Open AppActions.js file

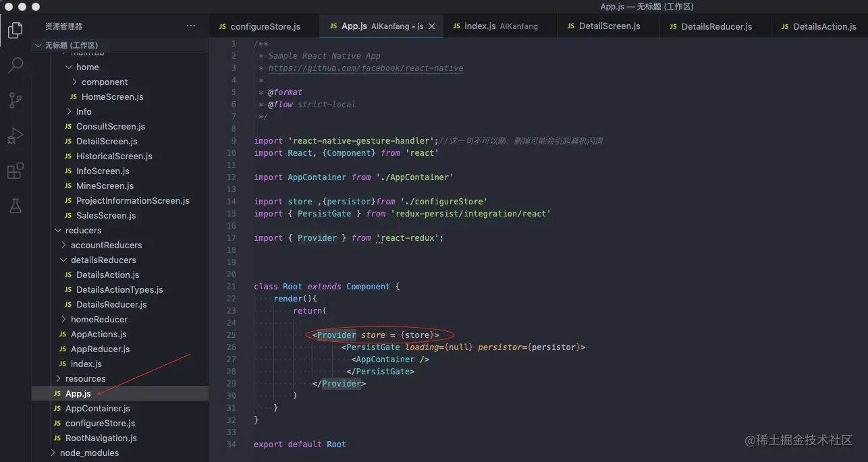[120, 334]
